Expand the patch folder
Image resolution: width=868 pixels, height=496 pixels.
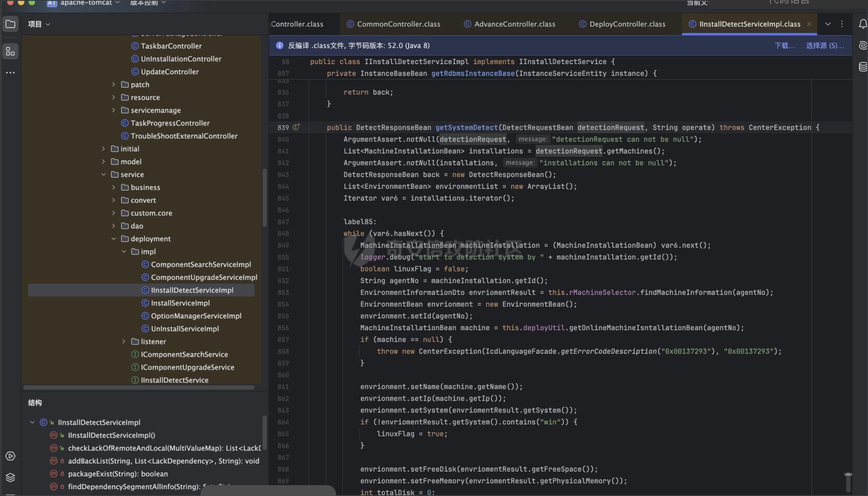(113, 84)
